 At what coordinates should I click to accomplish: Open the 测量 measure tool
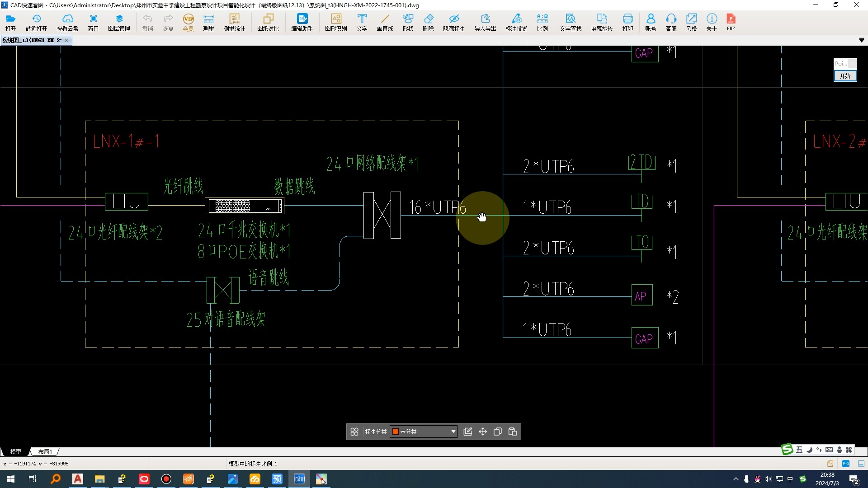tap(208, 22)
